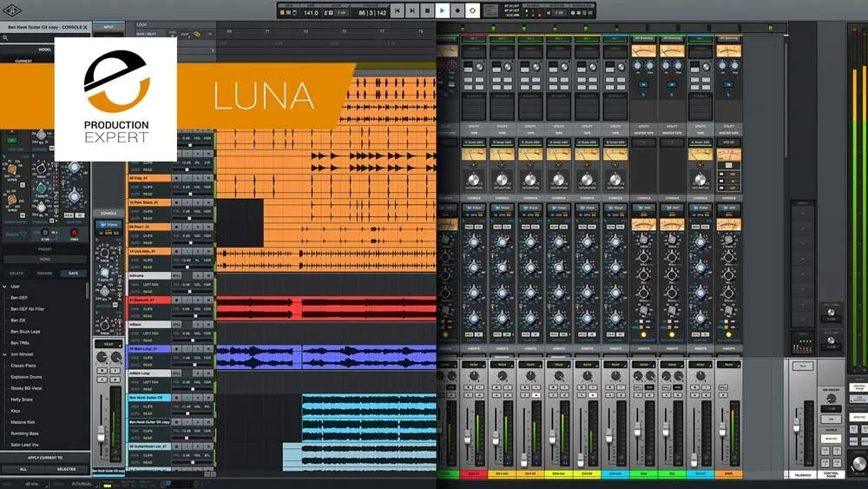
Task: Click the large monitor level knob
Action: 858,463
